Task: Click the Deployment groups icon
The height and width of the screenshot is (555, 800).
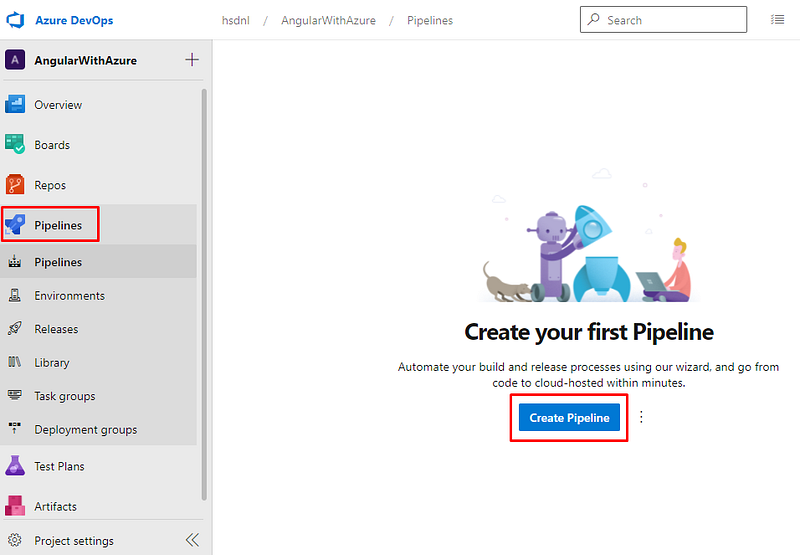Action: click(15, 427)
